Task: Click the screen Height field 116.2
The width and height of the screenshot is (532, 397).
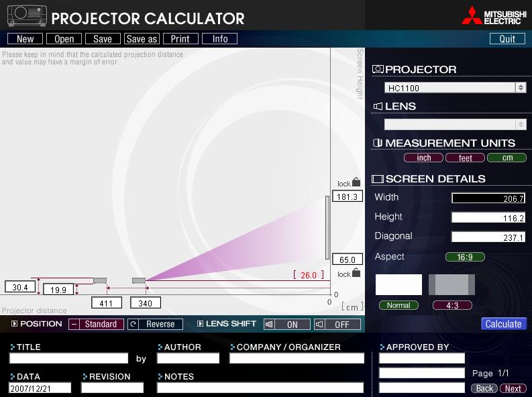Action: click(x=488, y=218)
